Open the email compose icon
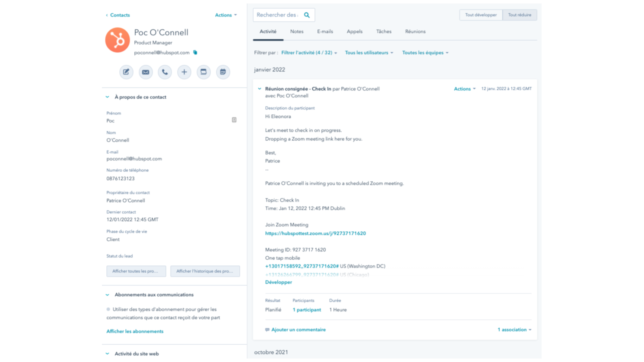The width and height of the screenshot is (644, 362). [146, 72]
